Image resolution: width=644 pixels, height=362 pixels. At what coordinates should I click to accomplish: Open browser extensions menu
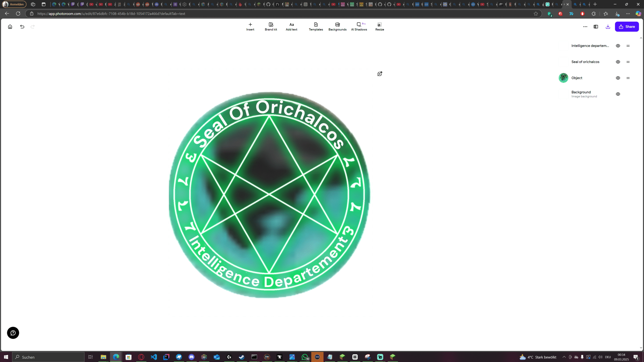[x=593, y=14]
